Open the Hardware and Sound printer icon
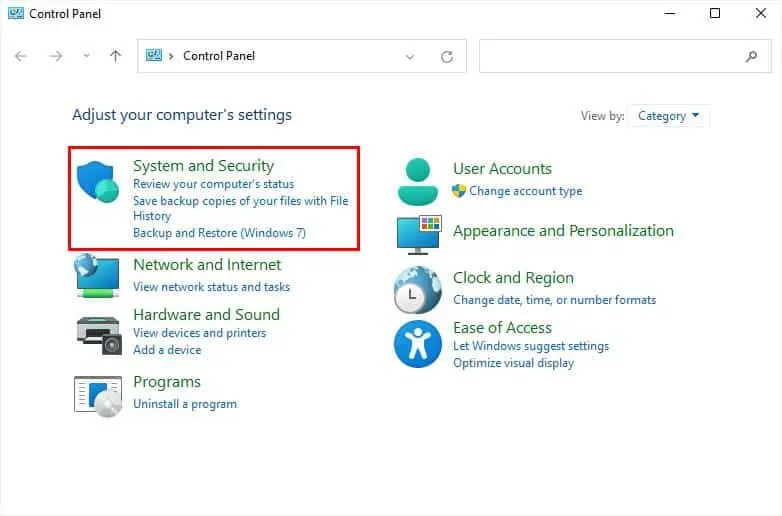The image size is (782, 516). click(99, 336)
